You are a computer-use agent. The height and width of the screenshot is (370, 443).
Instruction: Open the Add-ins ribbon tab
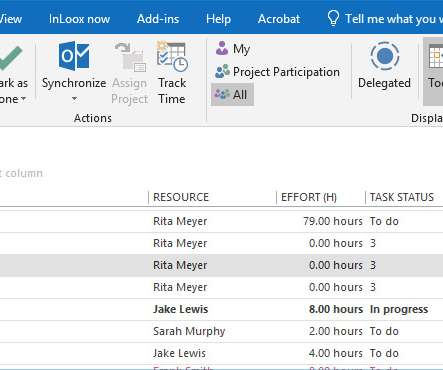tap(158, 19)
